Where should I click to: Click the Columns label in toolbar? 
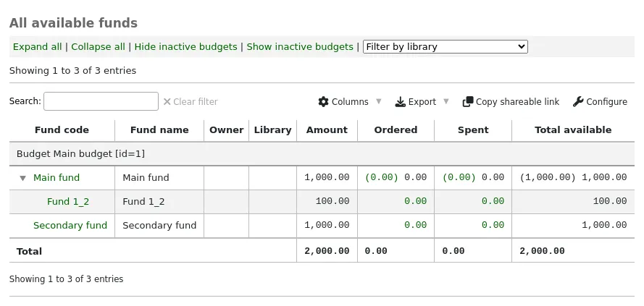point(350,102)
